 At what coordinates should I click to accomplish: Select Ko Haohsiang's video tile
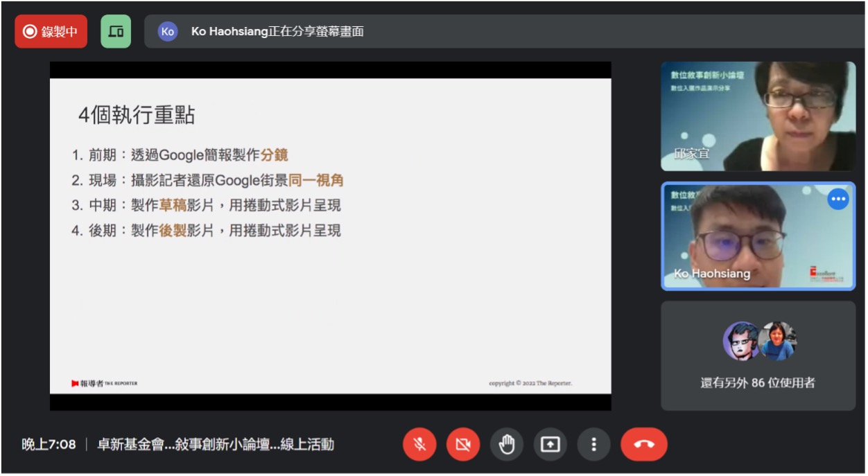coord(758,236)
